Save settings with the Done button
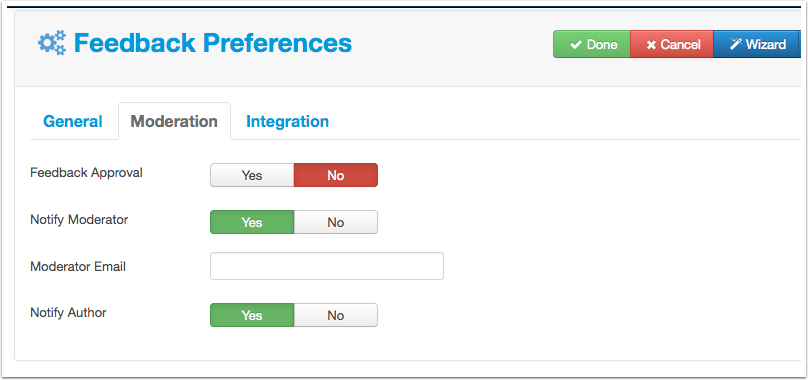The image size is (808, 380). [592, 44]
